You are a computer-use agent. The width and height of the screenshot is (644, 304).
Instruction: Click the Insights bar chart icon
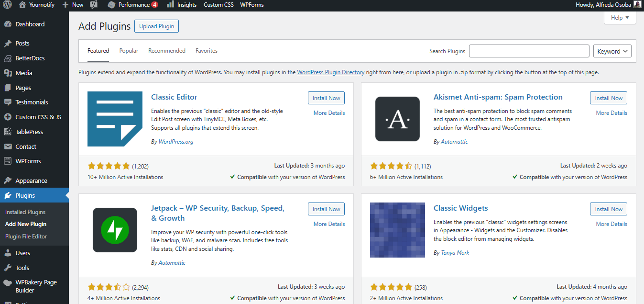tap(170, 5)
